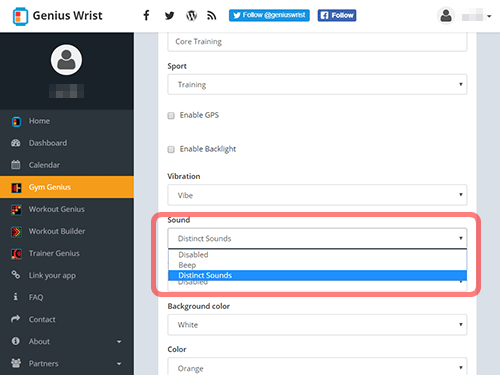Open the Twitter bird icon in header
This screenshot has width=500, height=375.
tap(169, 16)
